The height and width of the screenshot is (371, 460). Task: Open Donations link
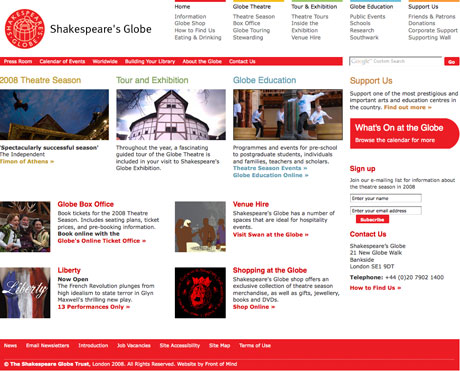coord(422,23)
